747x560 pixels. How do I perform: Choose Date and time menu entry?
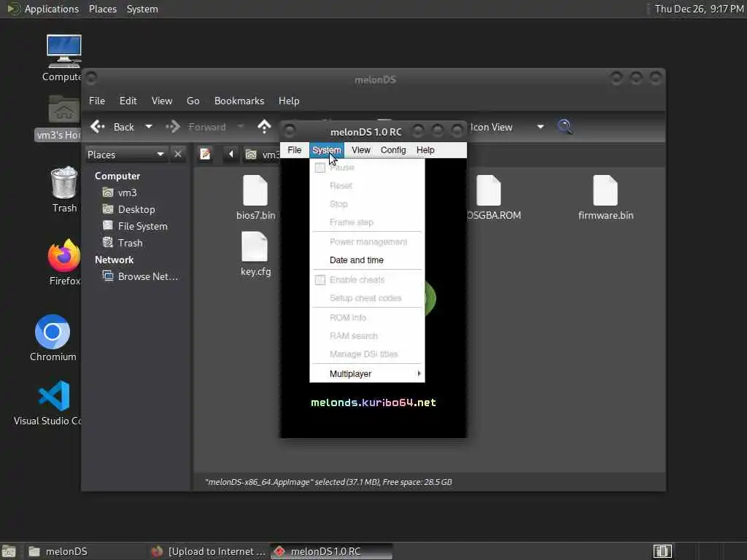click(368, 260)
